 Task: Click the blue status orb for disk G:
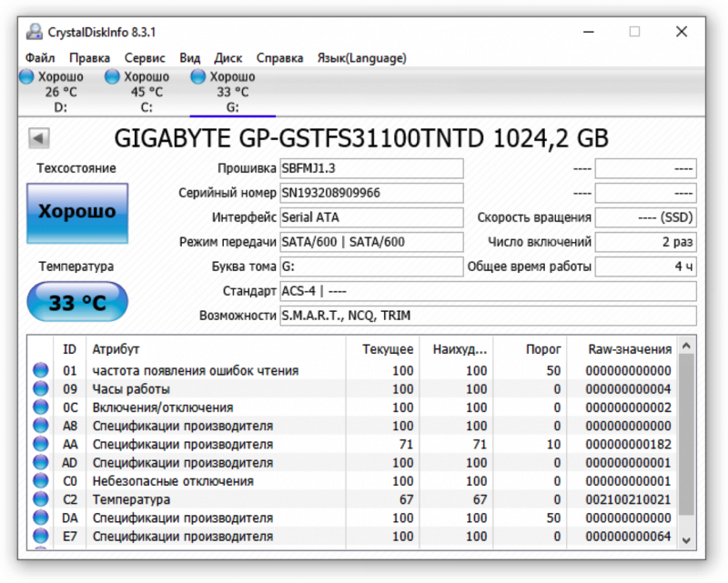pyautogui.click(x=197, y=76)
